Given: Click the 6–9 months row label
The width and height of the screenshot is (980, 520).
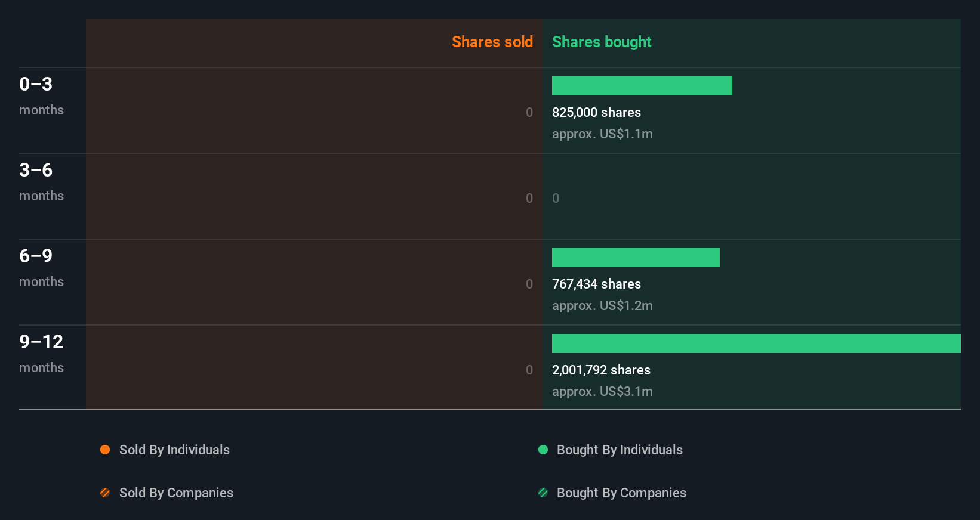Looking at the screenshot, I should [x=41, y=268].
